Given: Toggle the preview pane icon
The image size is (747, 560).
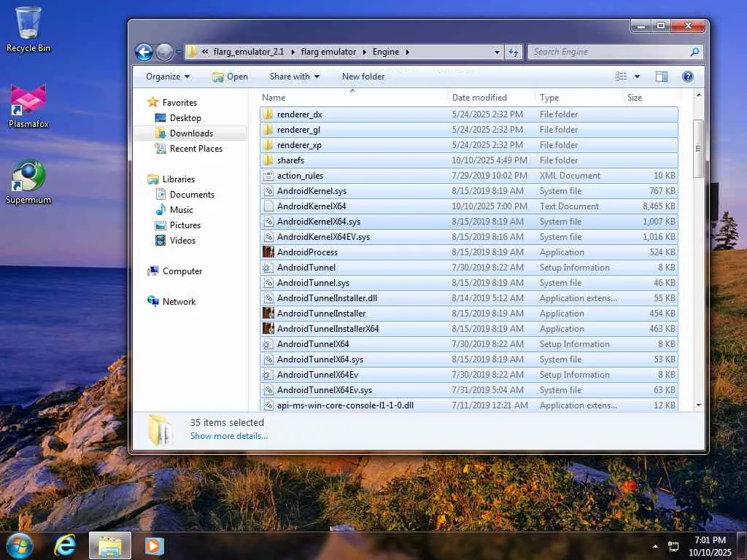Looking at the screenshot, I should [x=661, y=77].
